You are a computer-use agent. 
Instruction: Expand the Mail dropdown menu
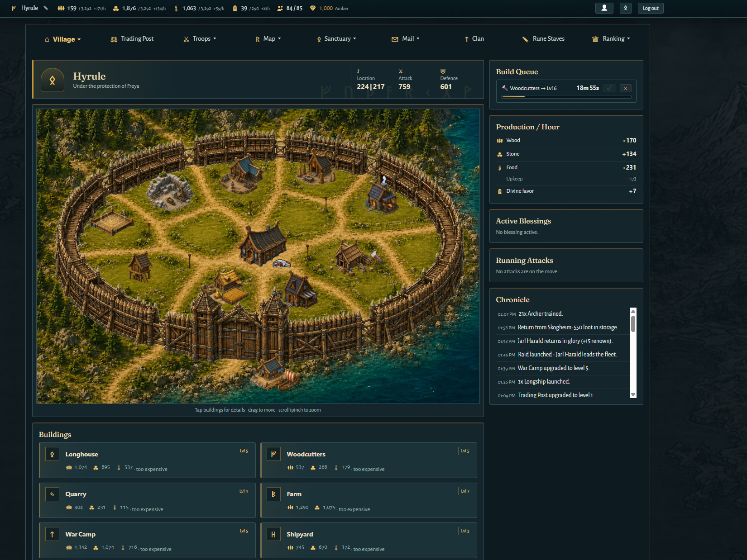(405, 39)
